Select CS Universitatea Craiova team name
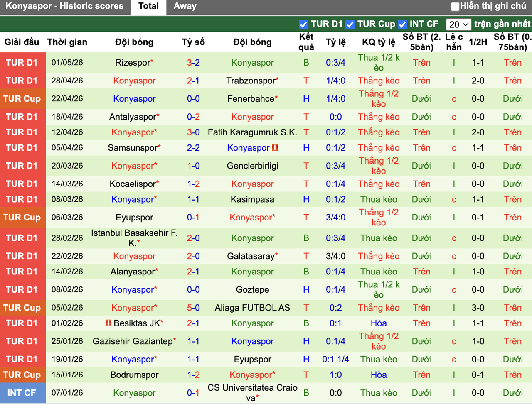The height and width of the screenshot is (404, 532). pyautogui.click(x=252, y=393)
